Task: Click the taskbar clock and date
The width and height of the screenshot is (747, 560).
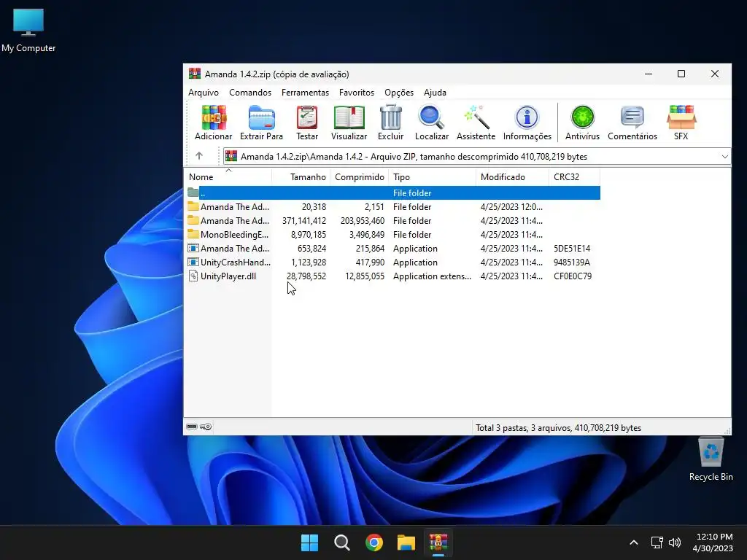Action: click(713, 542)
